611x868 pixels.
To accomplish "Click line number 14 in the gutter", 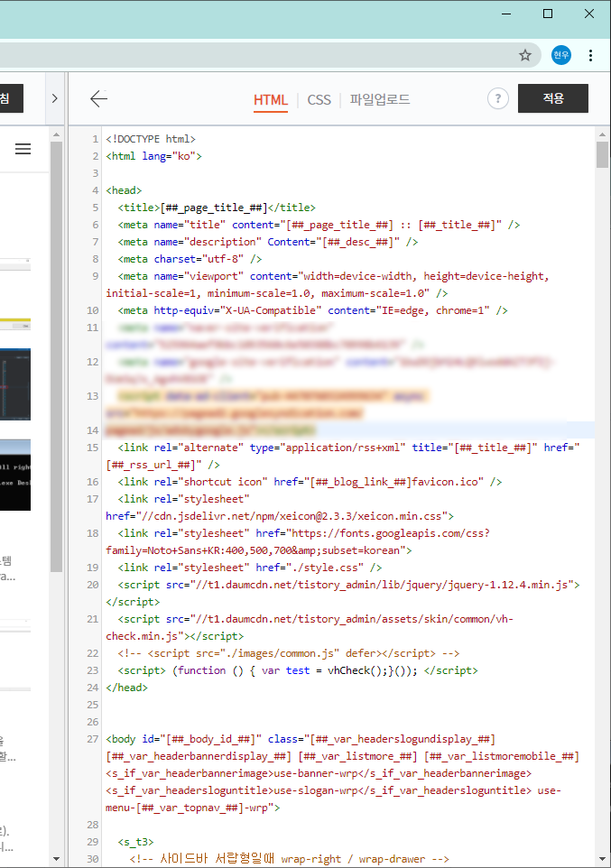I will coord(93,430).
